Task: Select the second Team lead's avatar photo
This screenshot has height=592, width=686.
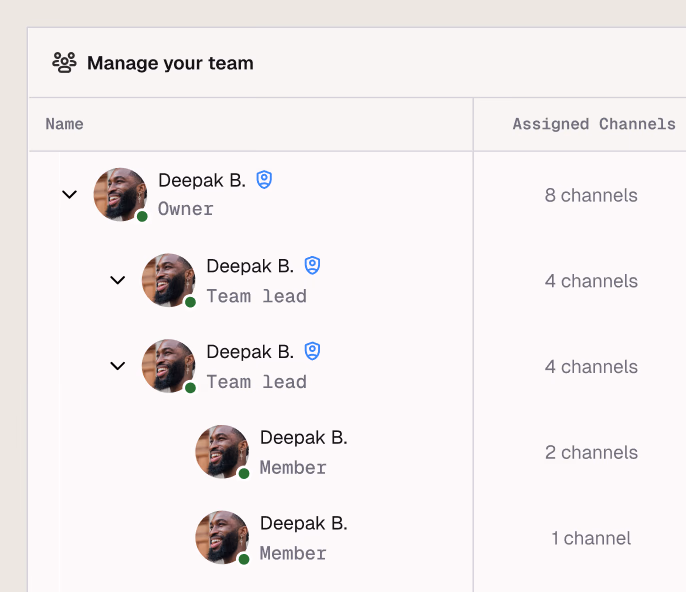Action: click(x=168, y=366)
